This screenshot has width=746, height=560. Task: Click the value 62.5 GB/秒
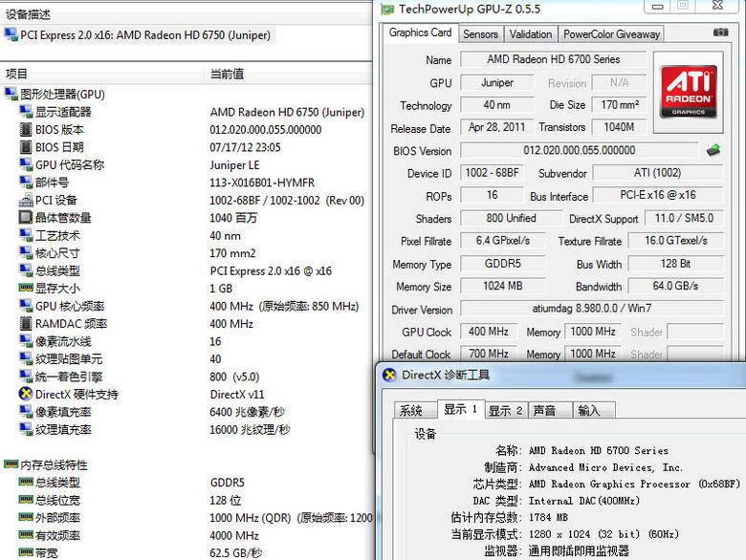[236, 553]
